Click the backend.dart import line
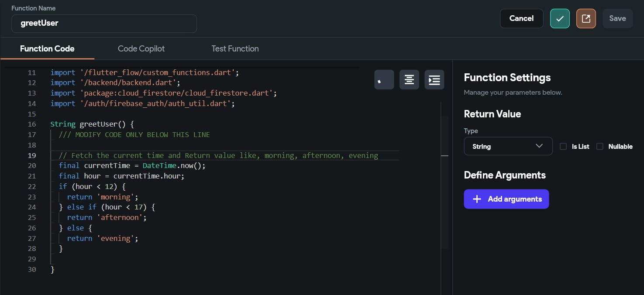The width and height of the screenshot is (644, 295). pyautogui.click(x=115, y=82)
